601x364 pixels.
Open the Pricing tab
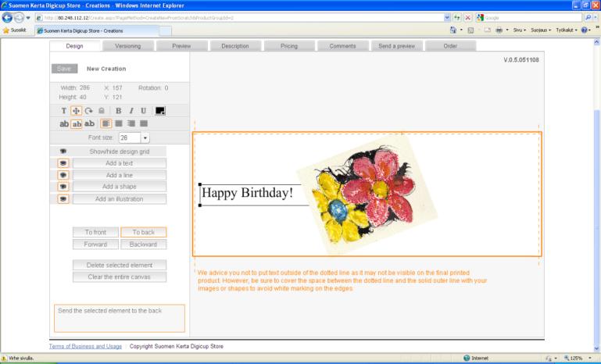click(289, 46)
